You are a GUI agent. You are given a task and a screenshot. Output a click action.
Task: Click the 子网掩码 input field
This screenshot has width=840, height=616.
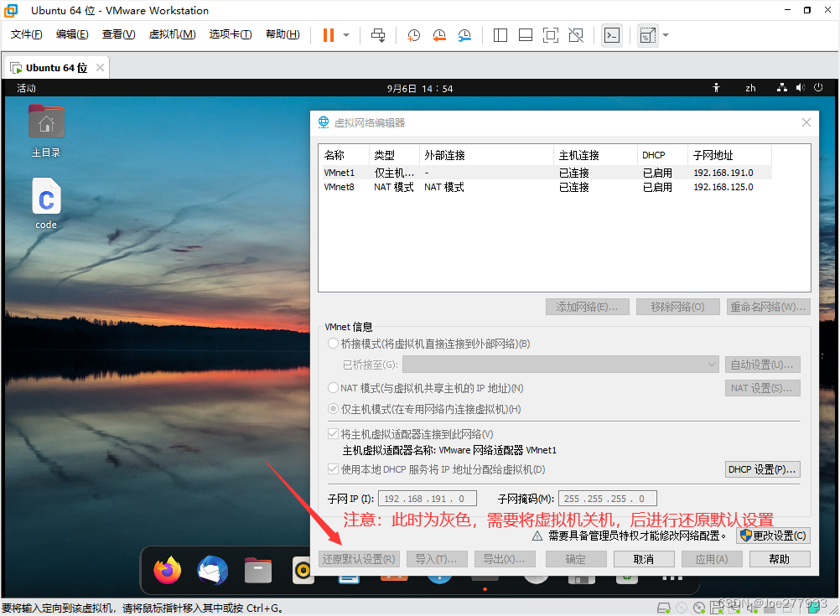point(608,499)
